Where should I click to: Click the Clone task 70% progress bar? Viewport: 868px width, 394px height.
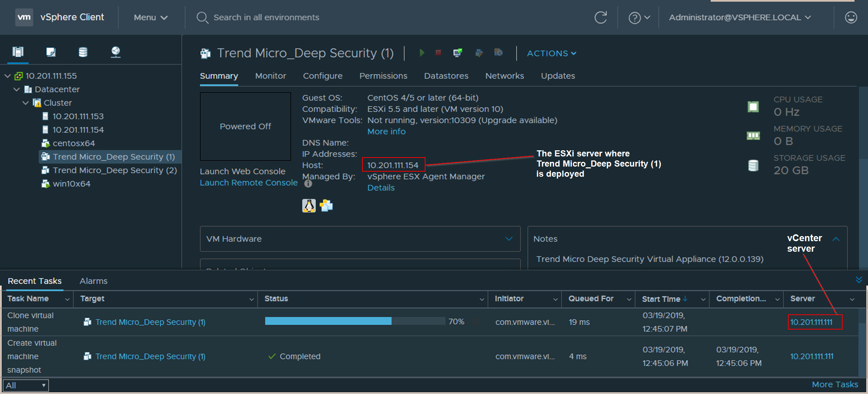[x=355, y=321]
